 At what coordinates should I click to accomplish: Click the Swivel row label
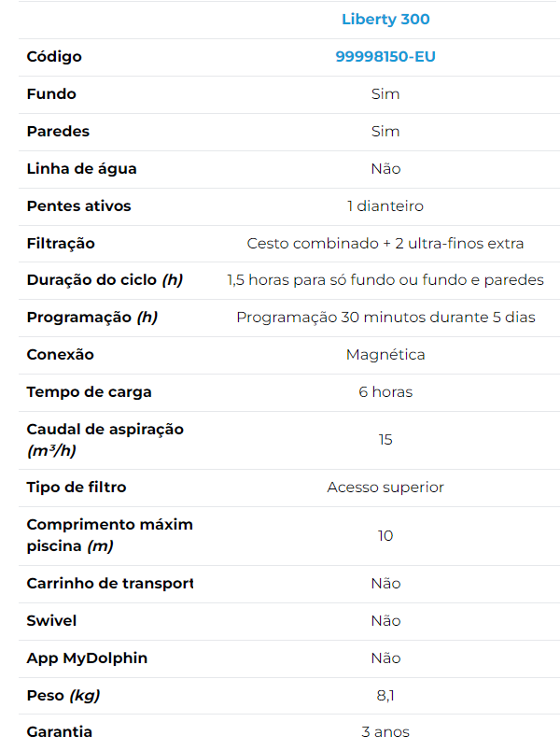click(51, 621)
